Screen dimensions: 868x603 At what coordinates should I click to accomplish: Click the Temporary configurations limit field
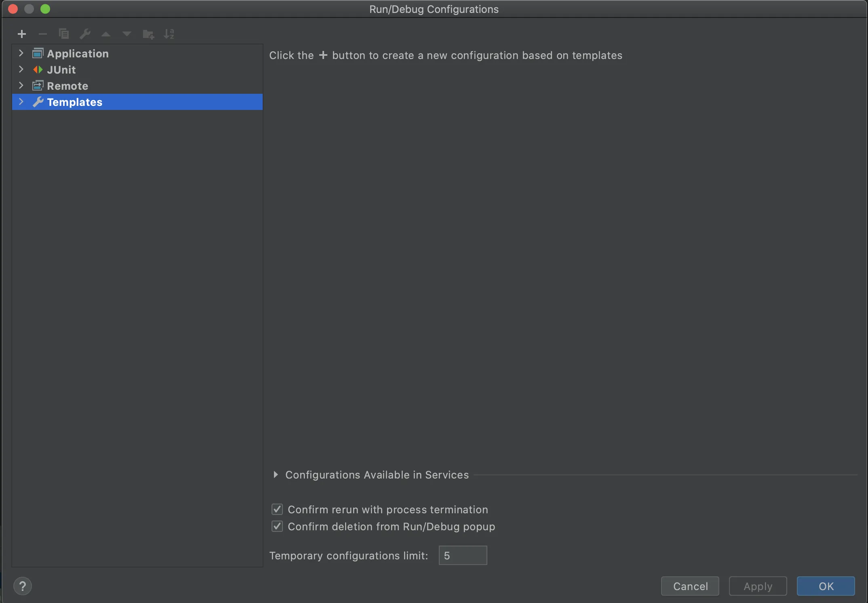point(463,555)
